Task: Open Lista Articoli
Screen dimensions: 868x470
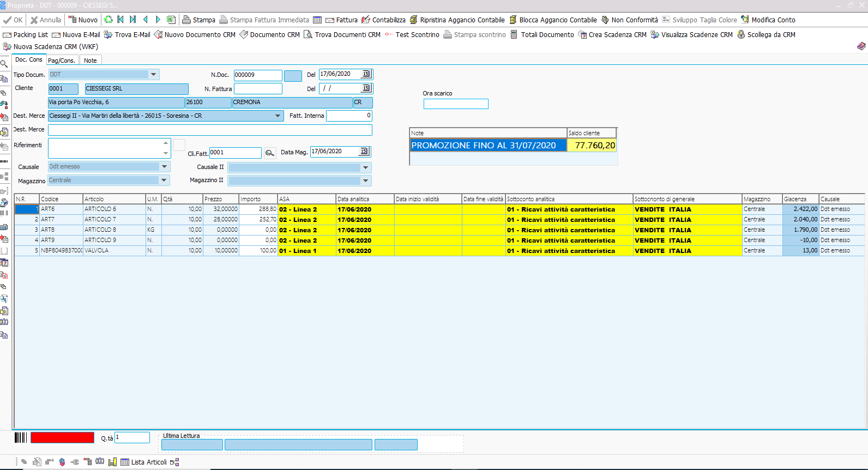Action: (x=143, y=462)
